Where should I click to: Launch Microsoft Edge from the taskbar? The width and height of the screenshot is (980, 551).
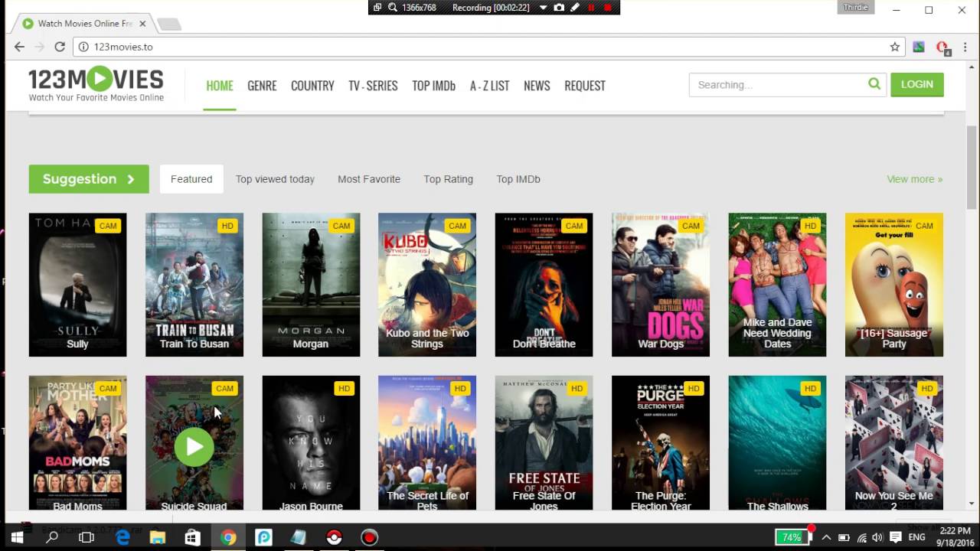click(x=122, y=537)
